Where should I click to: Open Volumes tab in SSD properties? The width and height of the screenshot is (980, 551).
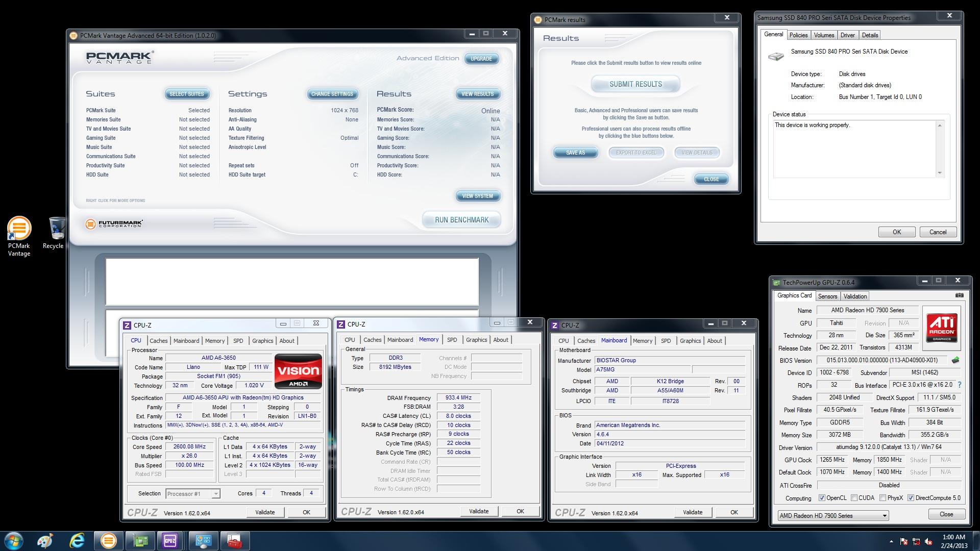[824, 35]
